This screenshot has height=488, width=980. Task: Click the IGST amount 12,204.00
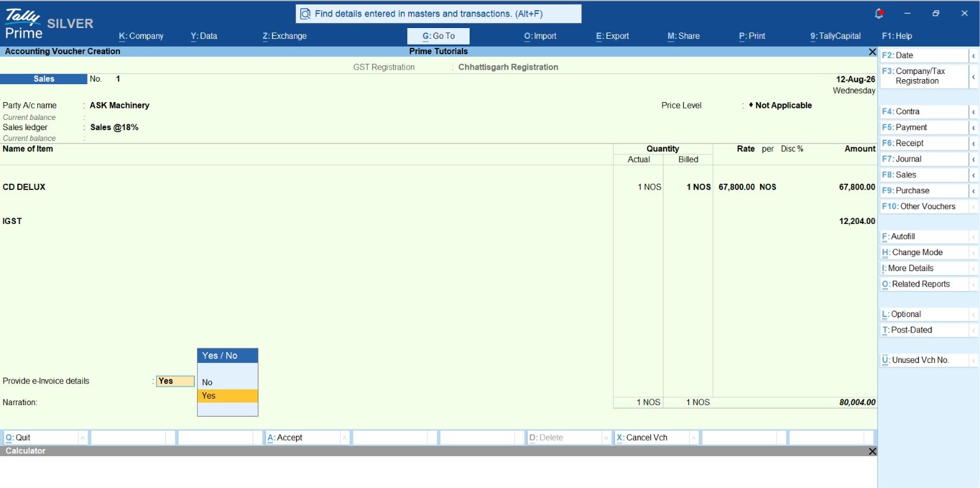coord(857,221)
